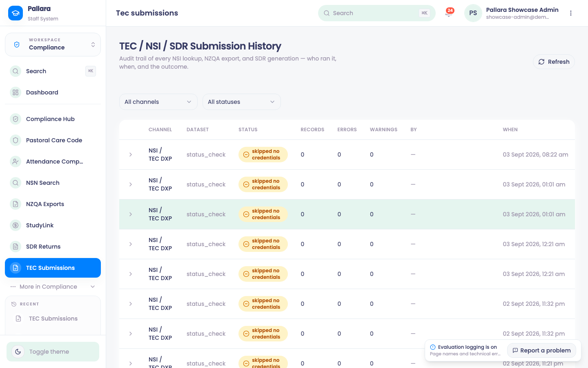Click the status icon in the 08:22 am row
This screenshot has width=588, height=368.
(x=246, y=155)
